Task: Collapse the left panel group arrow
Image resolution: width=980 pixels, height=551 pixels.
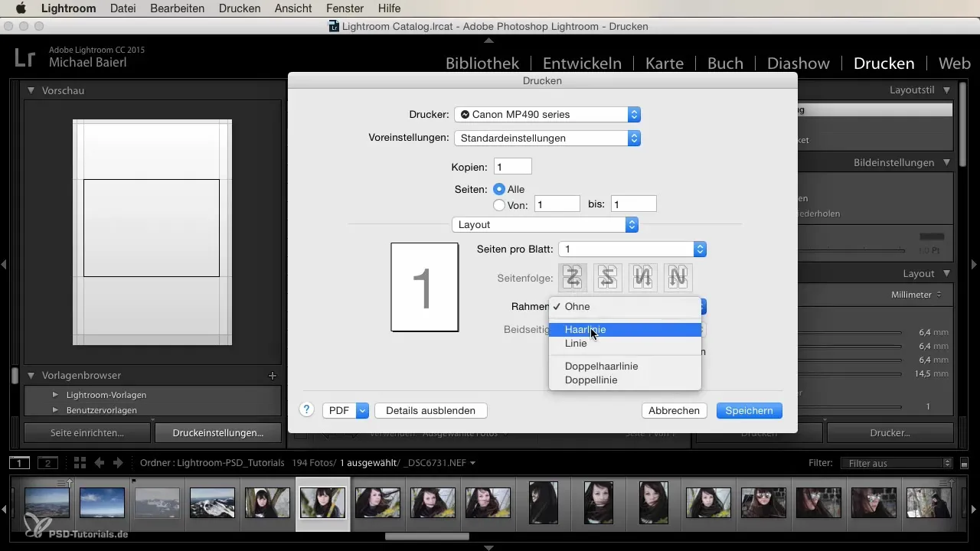Action: tap(5, 264)
